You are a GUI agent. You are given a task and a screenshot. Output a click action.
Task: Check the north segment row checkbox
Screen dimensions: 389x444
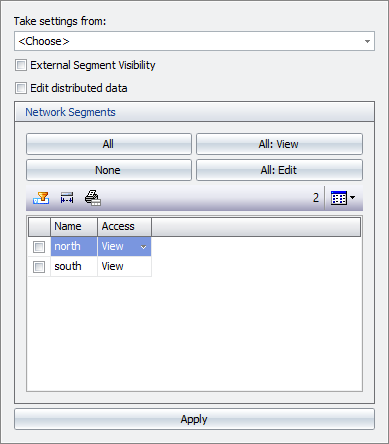pos(39,247)
